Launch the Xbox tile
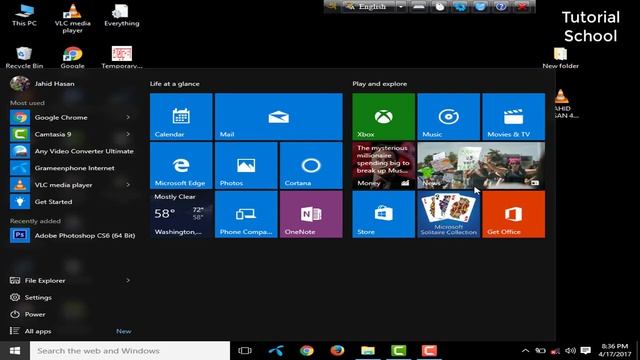This screenshot has height=360, width=640. [383, 116]
